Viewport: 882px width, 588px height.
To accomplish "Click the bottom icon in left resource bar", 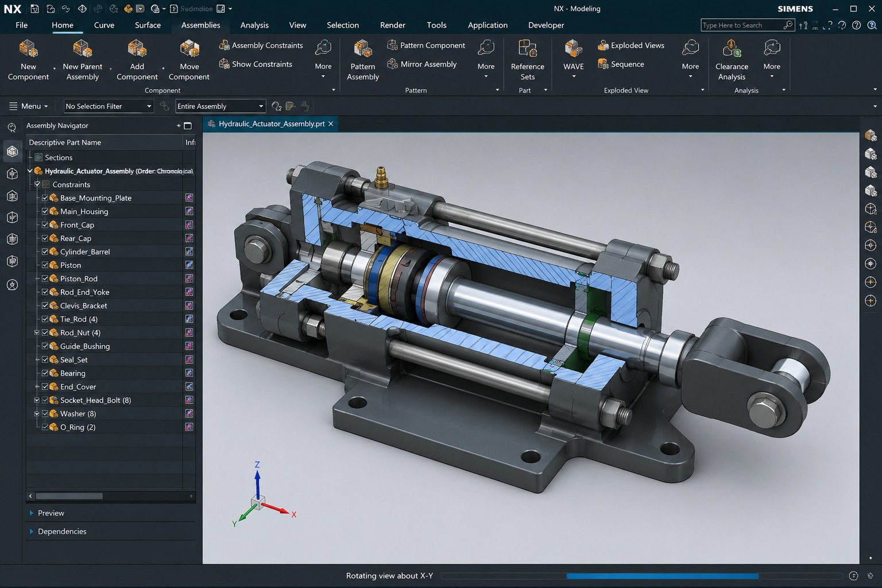I will tap(12, 285).
